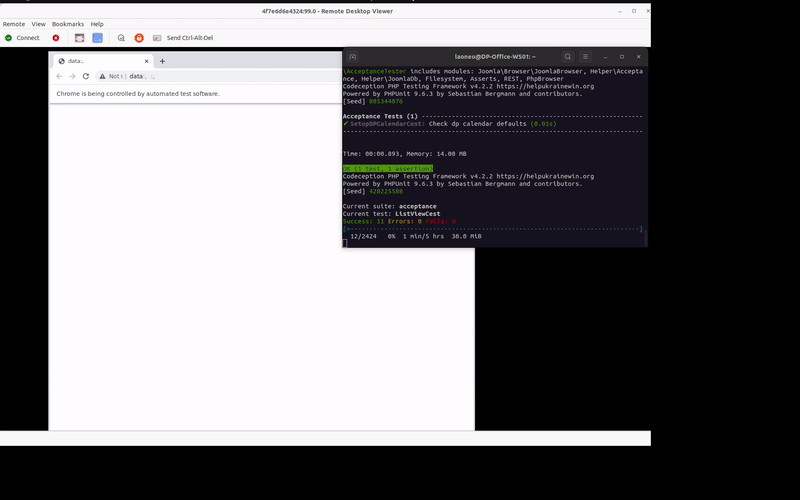
Task: Open the Help menu
Action: pos(97,24)
